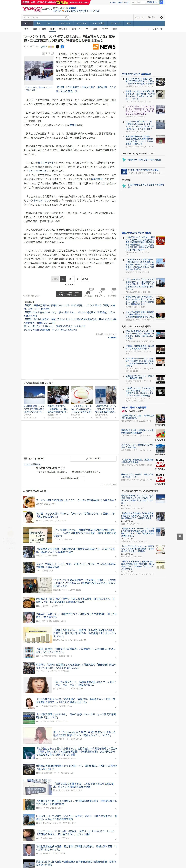This screenshot has width=186, height=868.
Task: Share the article on X
Action: [57, 47]
